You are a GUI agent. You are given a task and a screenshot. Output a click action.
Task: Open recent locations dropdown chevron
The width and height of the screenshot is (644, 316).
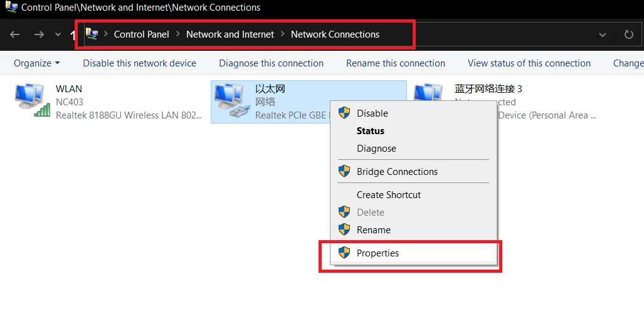[58, 34]
